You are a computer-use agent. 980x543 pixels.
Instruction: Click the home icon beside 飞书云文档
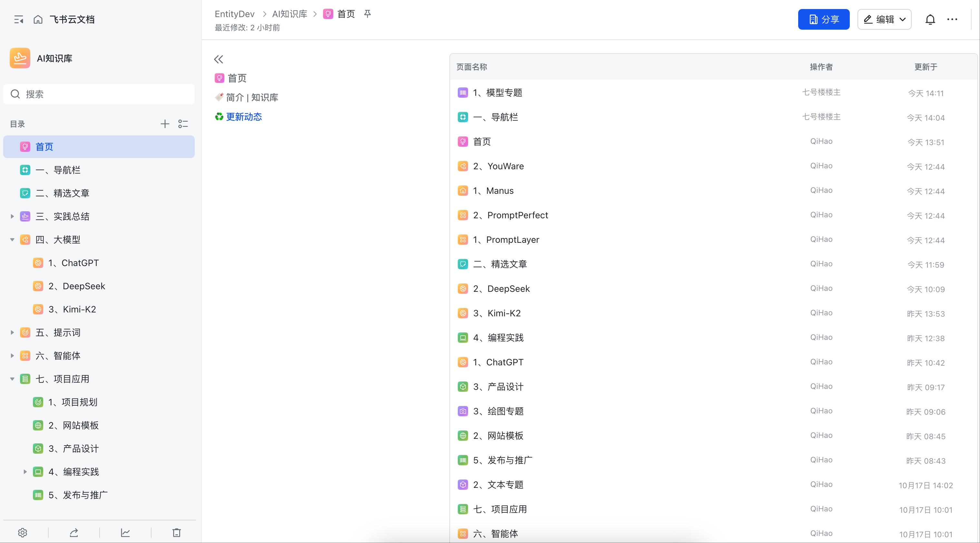point(38,19)
